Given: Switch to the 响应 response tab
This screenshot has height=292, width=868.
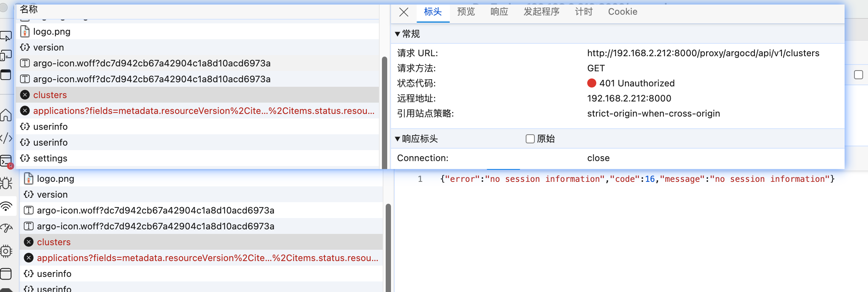Looking at the screenshot, I should tap(499, 12).
